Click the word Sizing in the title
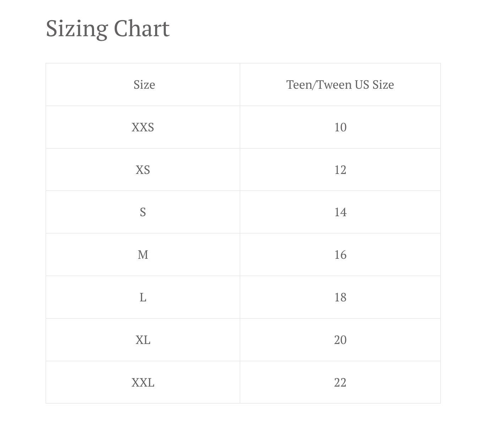The width and height of the screenshot is (492, 448). [77, 29]
